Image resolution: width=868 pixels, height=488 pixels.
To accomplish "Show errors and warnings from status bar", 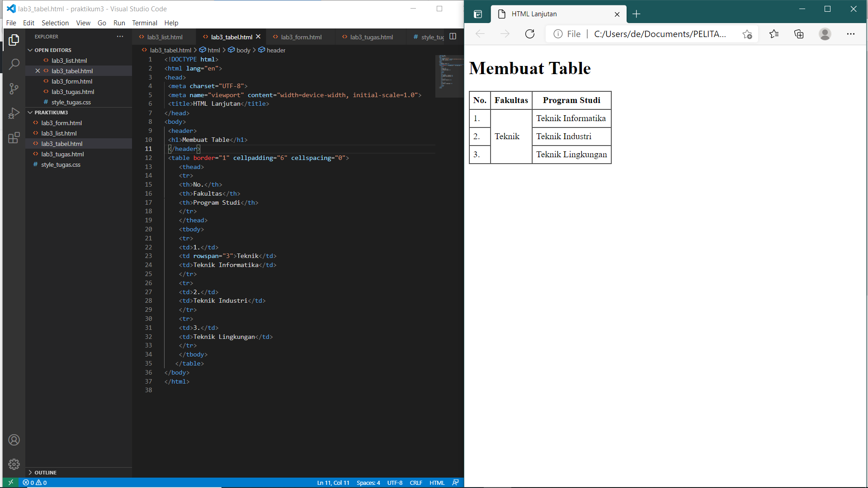I will pyautogui.click(x=34, y=482).
